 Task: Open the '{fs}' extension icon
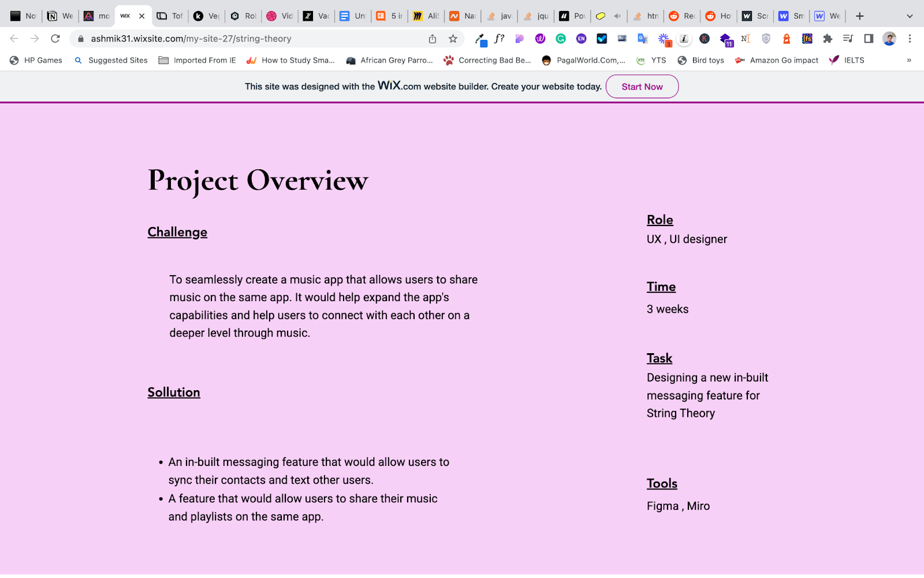point(807,39)
